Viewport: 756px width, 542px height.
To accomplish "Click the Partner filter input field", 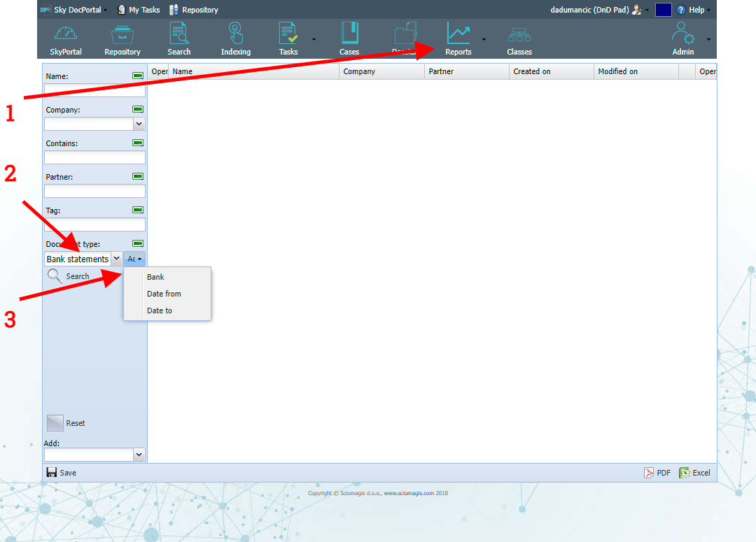I will click(x=94, y=191).
